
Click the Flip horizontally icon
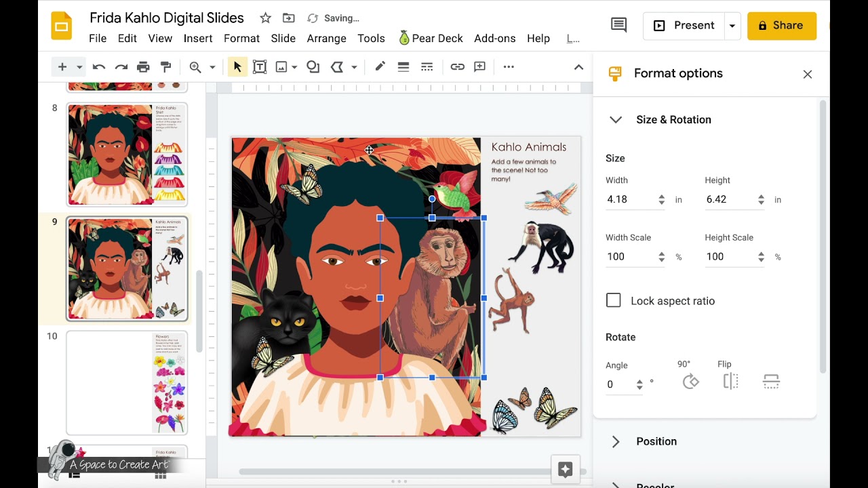coord(730,382)
